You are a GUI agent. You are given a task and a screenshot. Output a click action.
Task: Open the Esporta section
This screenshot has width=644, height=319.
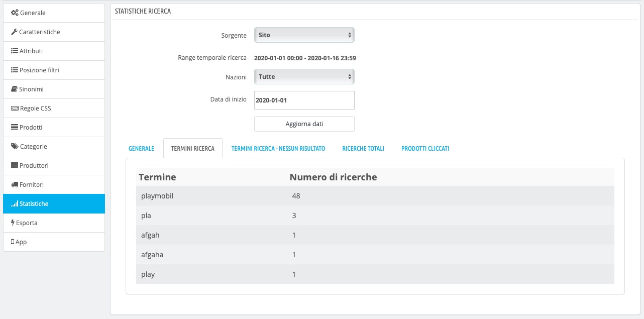click(x=54, y=223)
